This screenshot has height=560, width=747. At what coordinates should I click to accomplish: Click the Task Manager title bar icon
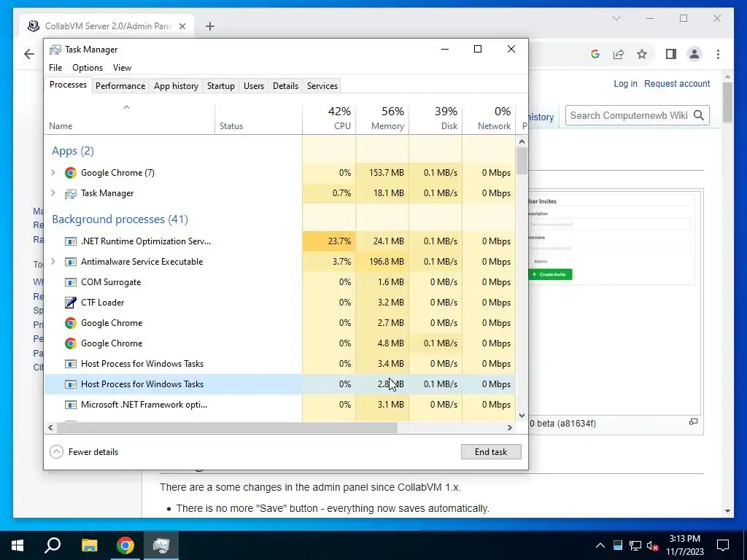(55, 50)
